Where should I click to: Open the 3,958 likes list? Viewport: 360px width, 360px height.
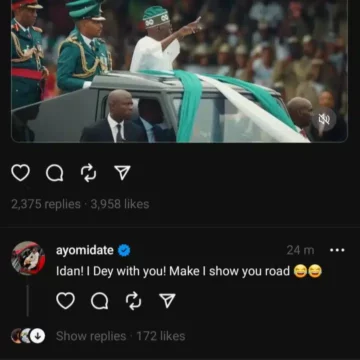tap(120, 204)
